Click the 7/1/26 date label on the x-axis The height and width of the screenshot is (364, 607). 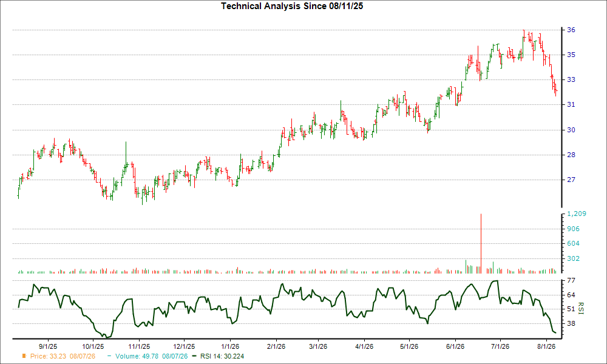pos(500,346)
